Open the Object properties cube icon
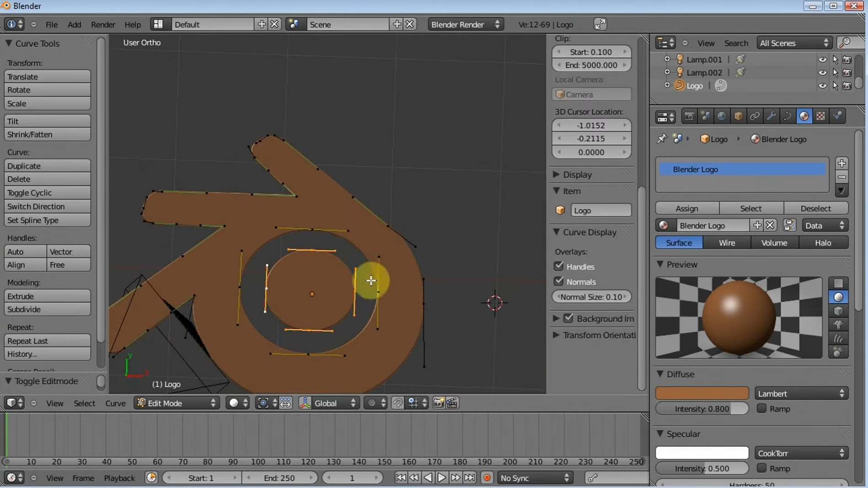 coord(739,116)
